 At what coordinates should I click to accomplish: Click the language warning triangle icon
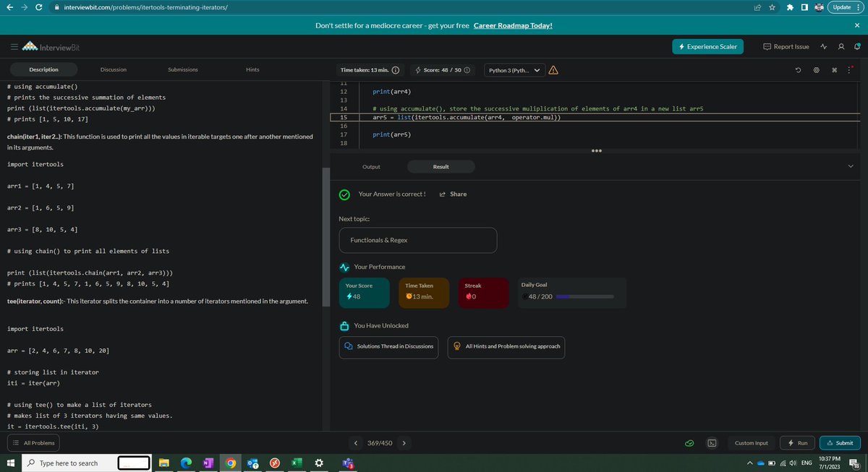pyautogui.click(x=553, y=70)
